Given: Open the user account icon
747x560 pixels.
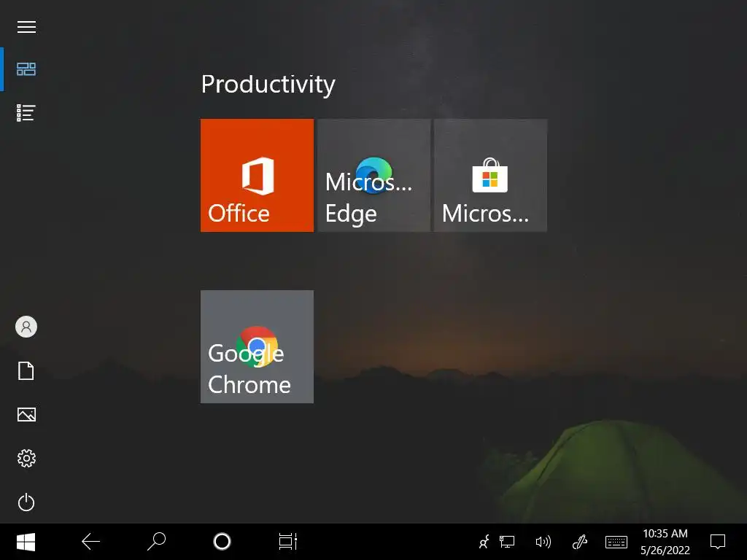Looking at the screenshot, I should 26,327.
